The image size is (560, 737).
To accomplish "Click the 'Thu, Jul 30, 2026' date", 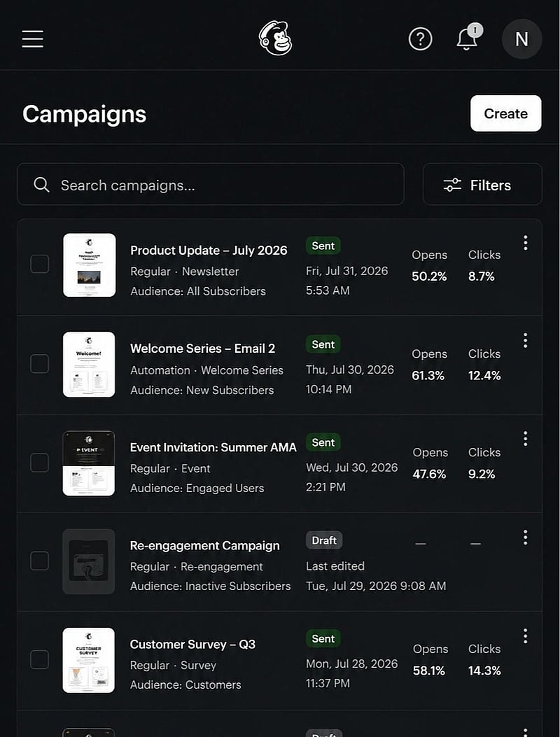I will pyautogui.click(x=350, y=370).
